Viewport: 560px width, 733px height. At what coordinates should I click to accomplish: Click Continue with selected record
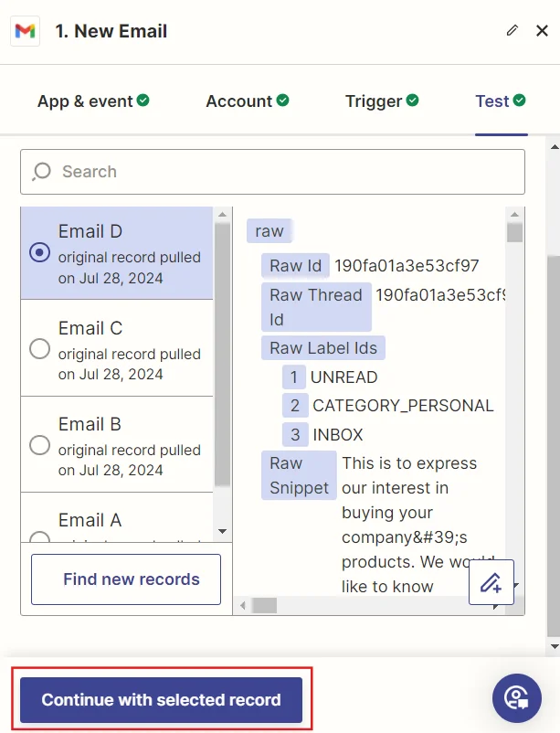pyautogui.click(x=162, y=700)
